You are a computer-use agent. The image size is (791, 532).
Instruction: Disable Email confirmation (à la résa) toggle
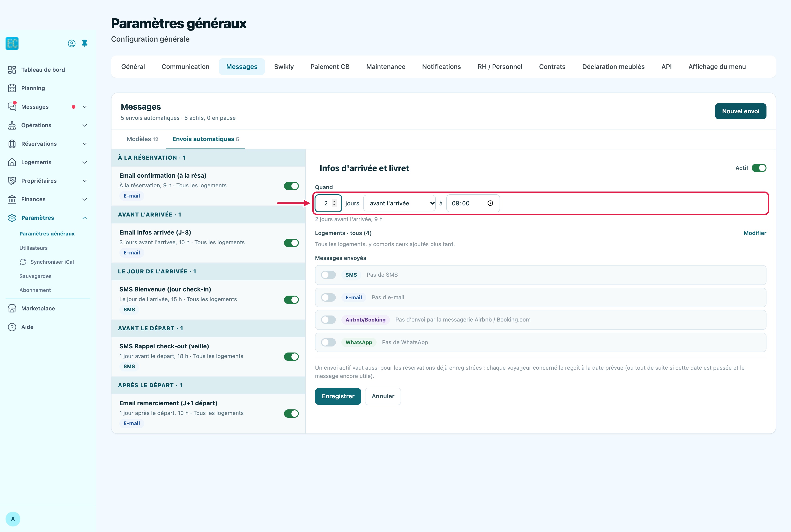291,186
